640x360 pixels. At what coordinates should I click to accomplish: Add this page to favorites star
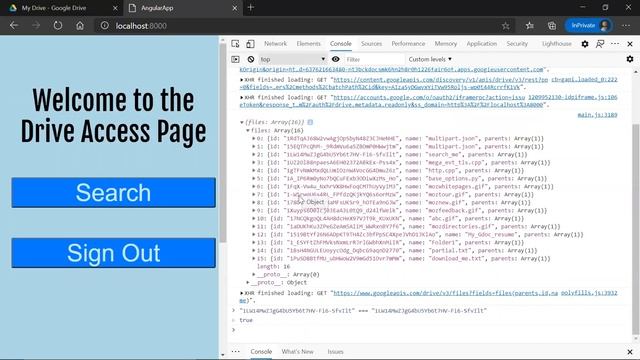506,26
